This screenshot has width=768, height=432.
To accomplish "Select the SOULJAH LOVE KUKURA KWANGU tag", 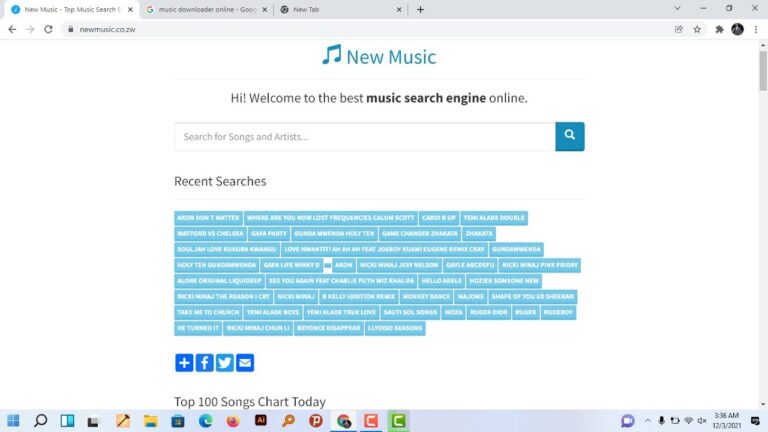I will coord(227,249).
